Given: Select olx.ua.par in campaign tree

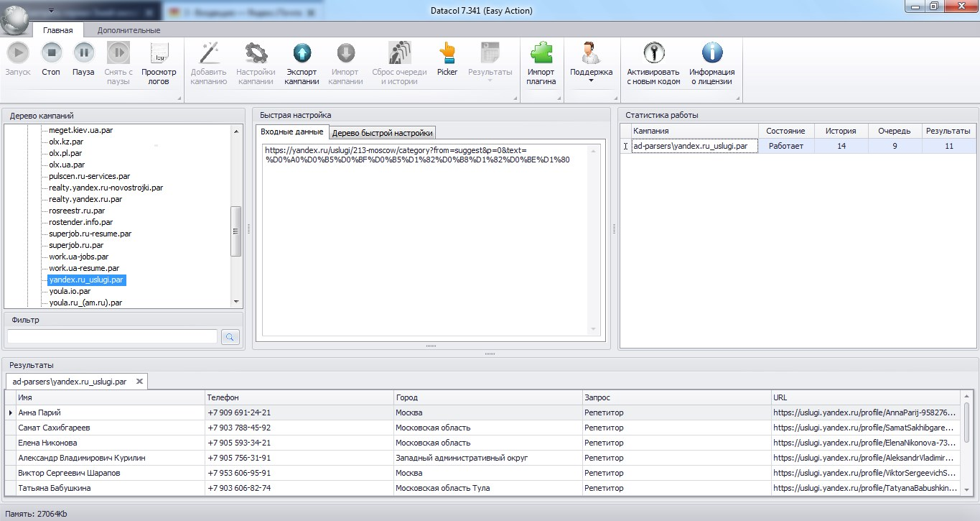Looking at the screenshot, I should coord(66,165).
